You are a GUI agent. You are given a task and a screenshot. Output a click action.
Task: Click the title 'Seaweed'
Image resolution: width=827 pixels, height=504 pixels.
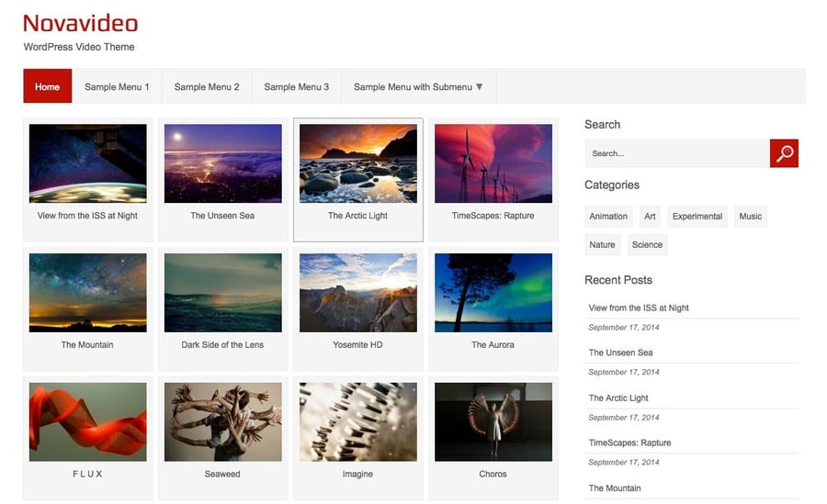coord(222,474)
